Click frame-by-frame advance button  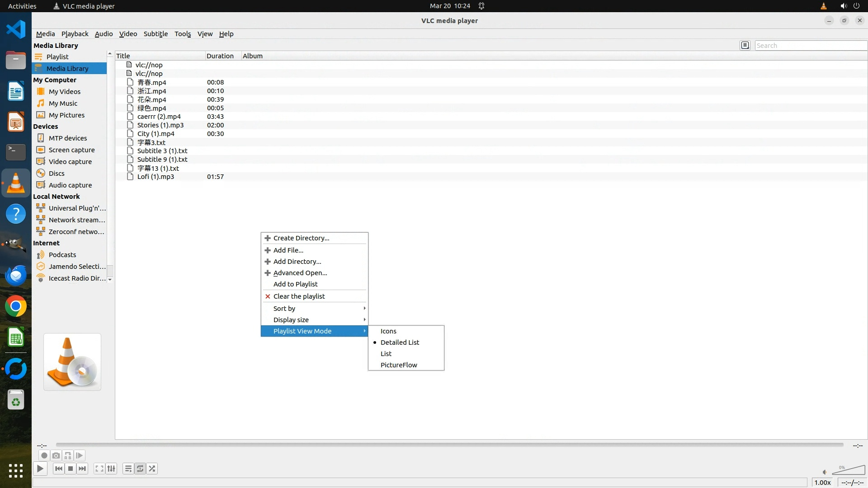(80, 455)
